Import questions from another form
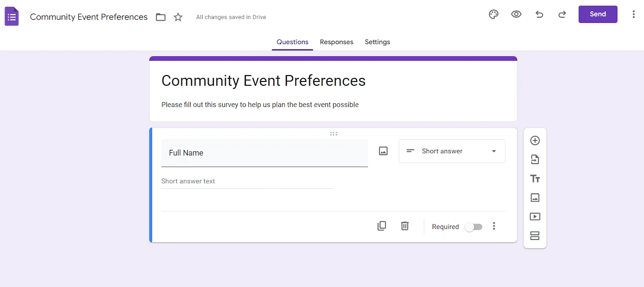 (x=535, y=160)
